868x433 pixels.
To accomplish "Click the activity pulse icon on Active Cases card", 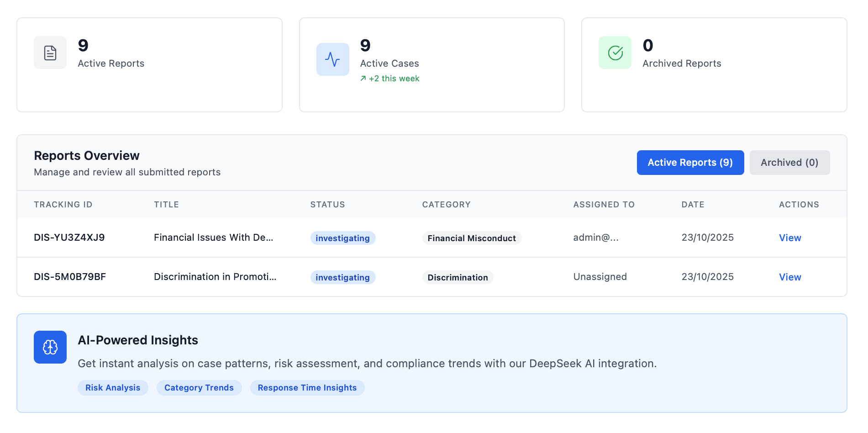I will tap(332, 59).
